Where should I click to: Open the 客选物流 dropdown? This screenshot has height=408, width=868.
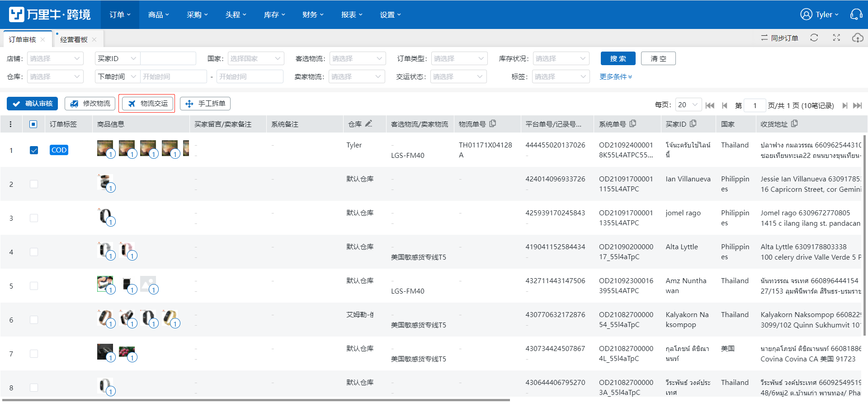click(x=358, y=58)
